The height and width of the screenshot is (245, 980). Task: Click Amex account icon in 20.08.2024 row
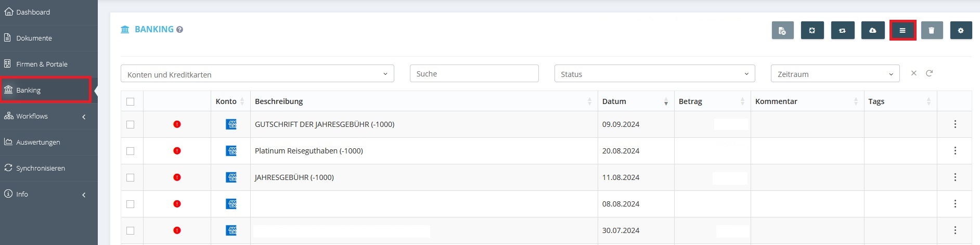[x=231, y=151]
